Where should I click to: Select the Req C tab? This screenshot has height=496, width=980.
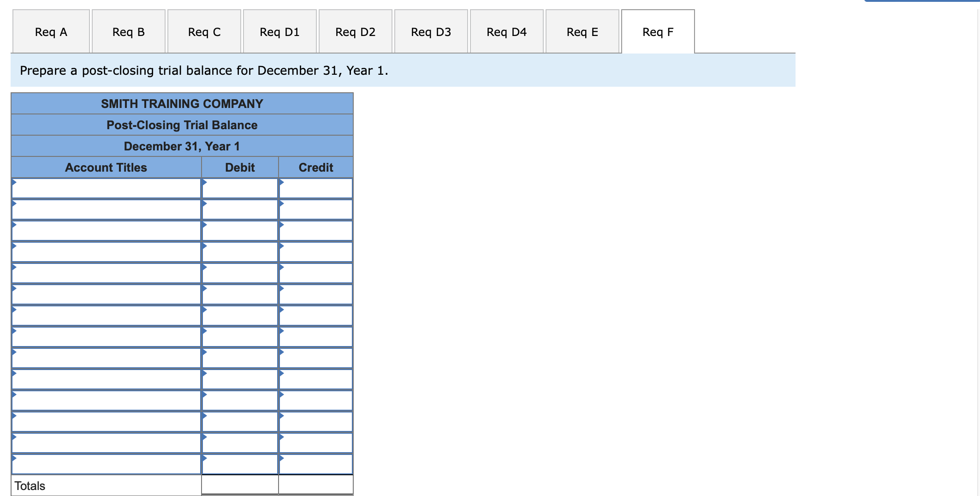click(204, 31)
